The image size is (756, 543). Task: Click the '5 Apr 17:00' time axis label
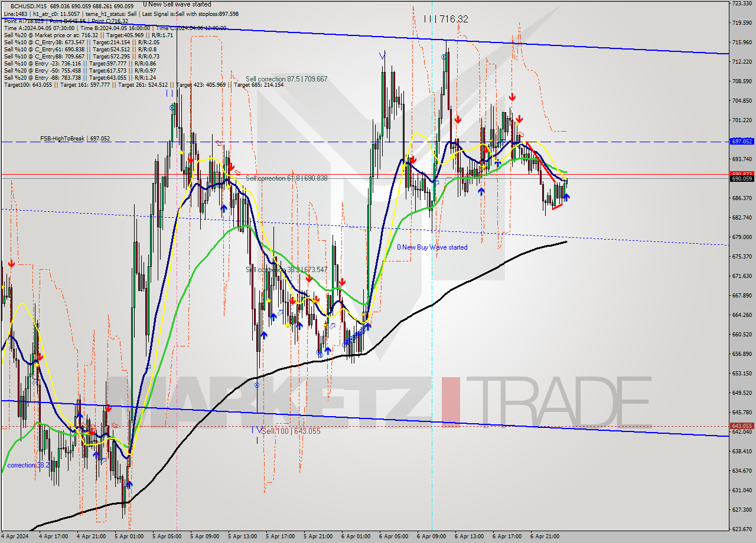(x=281, y=537)
